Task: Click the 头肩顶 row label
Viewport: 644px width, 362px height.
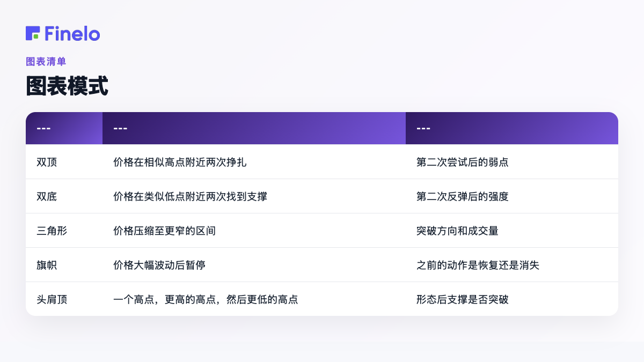Action: (52, 299)
